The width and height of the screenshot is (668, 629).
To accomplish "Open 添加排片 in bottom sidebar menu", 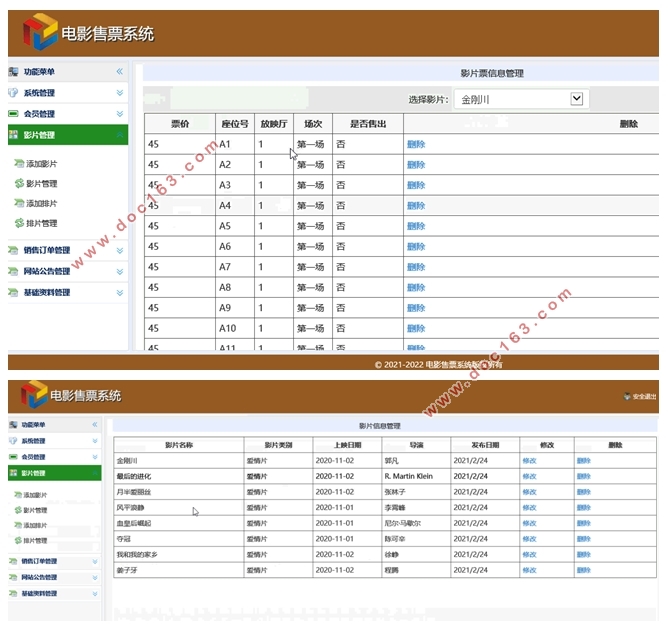I will click(35, 525).
